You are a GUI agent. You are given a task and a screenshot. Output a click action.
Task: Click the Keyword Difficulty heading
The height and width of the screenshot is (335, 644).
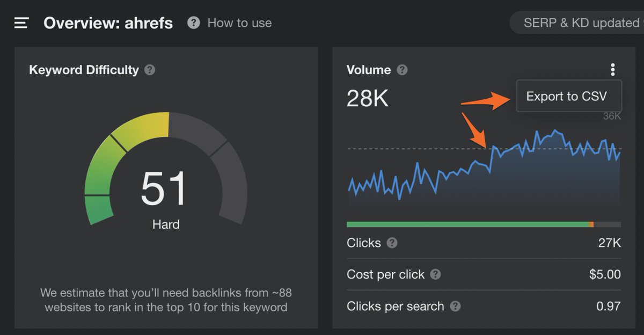(84, 70)
